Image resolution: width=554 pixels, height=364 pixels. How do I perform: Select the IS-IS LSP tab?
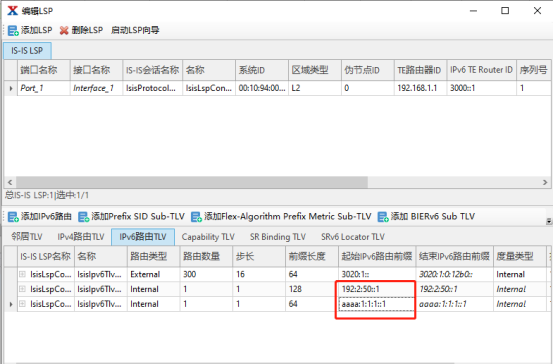click(x=27, y=51)
